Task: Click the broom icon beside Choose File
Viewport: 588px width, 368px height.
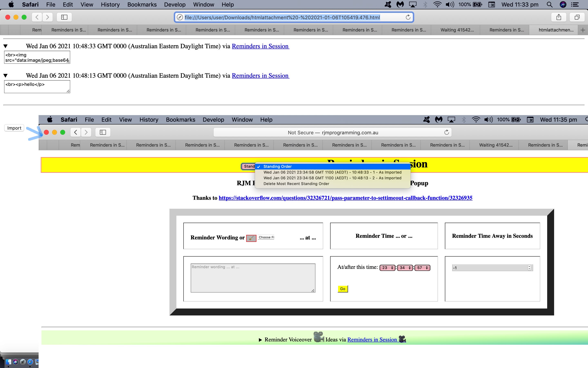Action: pos(251,238)
